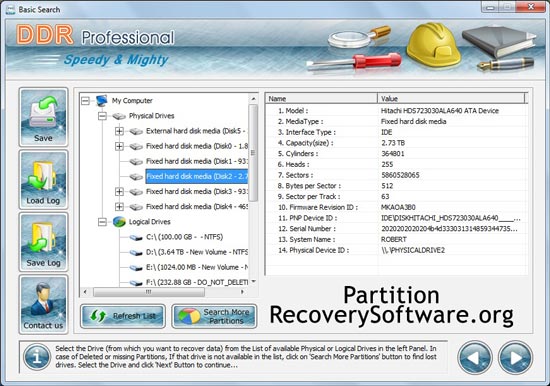Select the F:\ 232.88 GB drive
Screen dimensions: 550x386
(197, 282)
